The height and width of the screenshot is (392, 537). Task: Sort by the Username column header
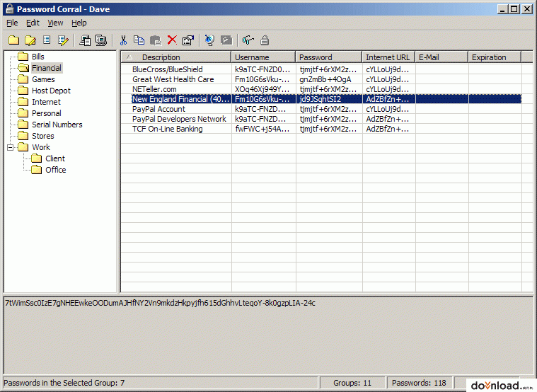(263, 57)
